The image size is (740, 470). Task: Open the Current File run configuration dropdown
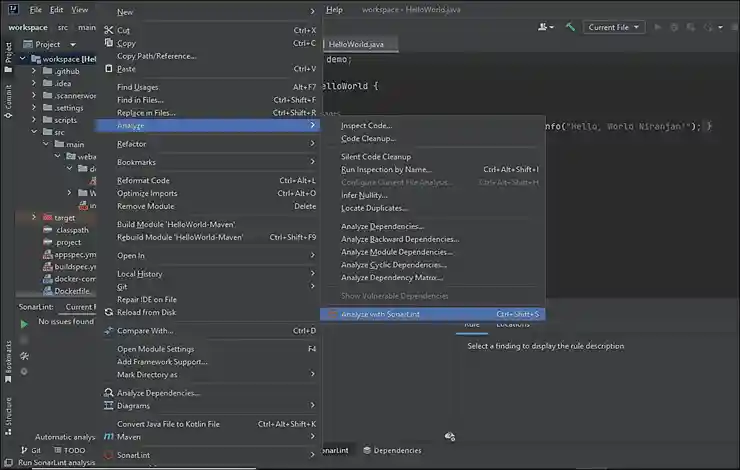tap(614, 27)
